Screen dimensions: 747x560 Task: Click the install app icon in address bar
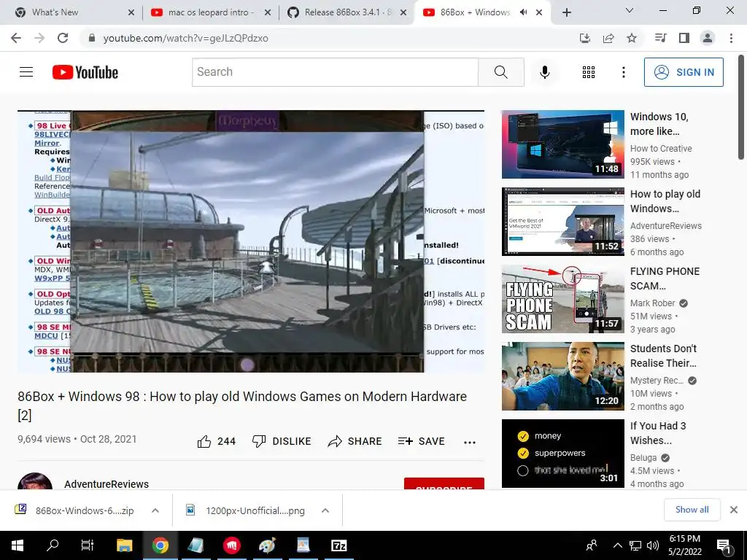click(x=585, y=38)
